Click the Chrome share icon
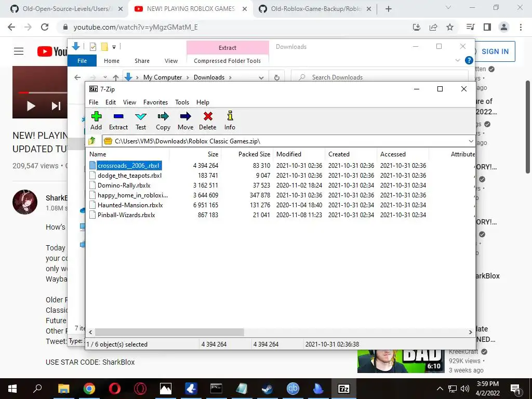Viewport: 532px width, 399px height. [x=433, y=27]
